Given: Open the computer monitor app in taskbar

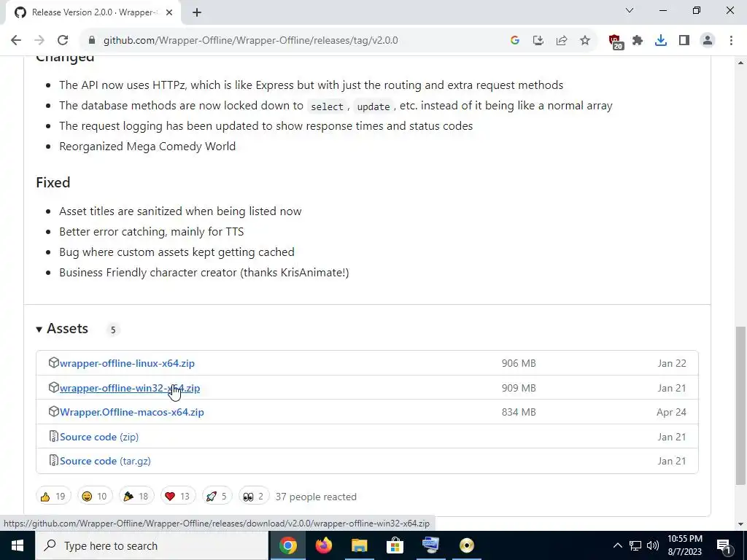Looking at the screenshot, I should click(x=430, y=545).
